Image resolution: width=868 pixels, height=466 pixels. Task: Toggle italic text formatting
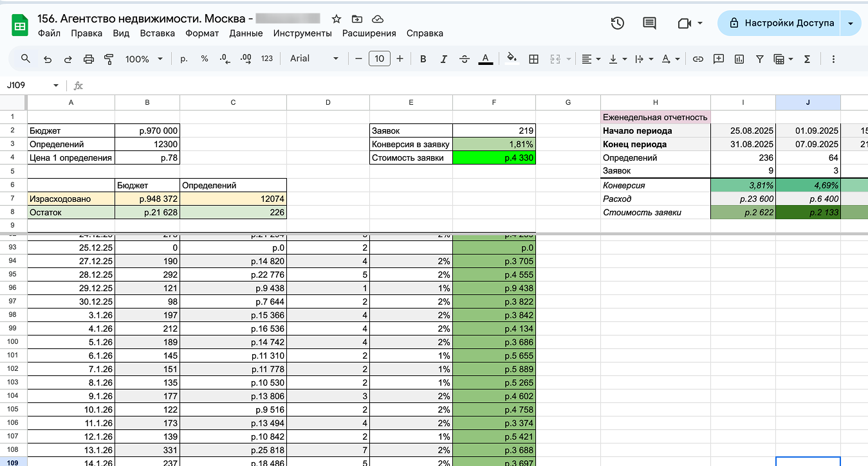tap(443, 59)
